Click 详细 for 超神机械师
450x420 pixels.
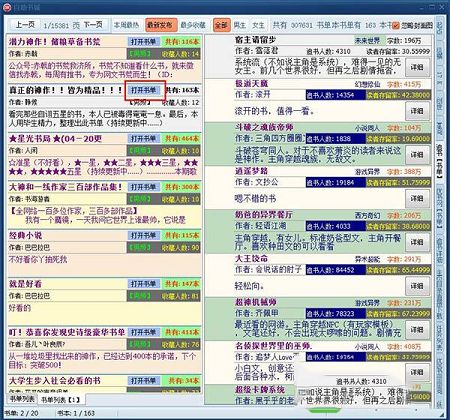click(417, 330)
